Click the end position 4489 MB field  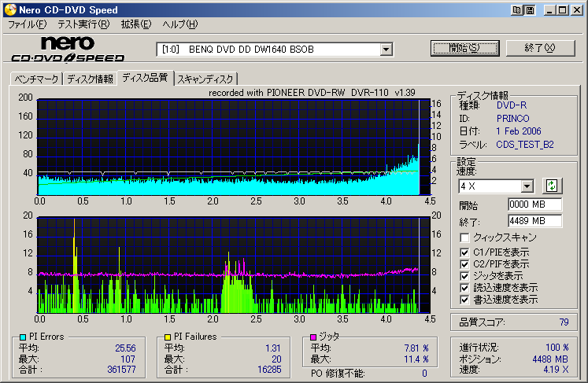click(x=534, y=221)
